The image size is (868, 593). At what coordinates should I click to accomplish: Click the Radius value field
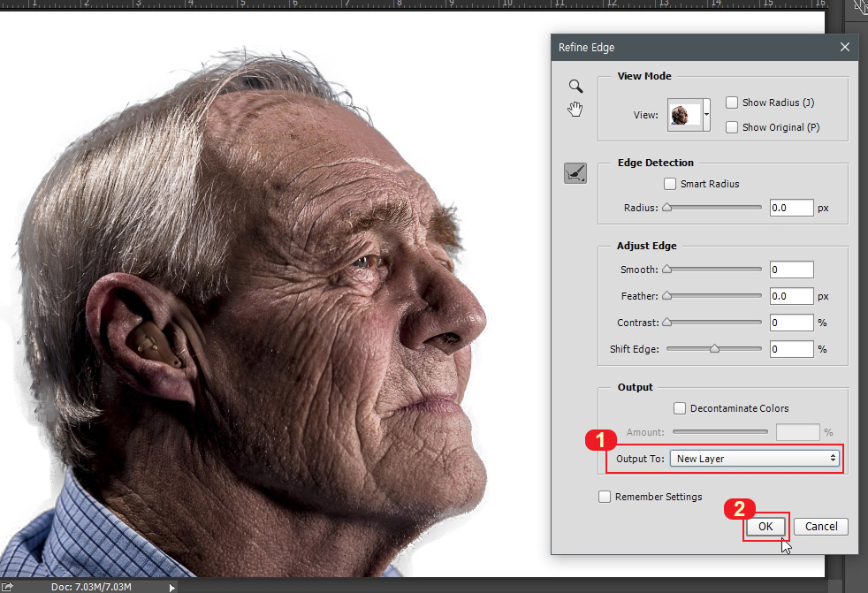792,208
